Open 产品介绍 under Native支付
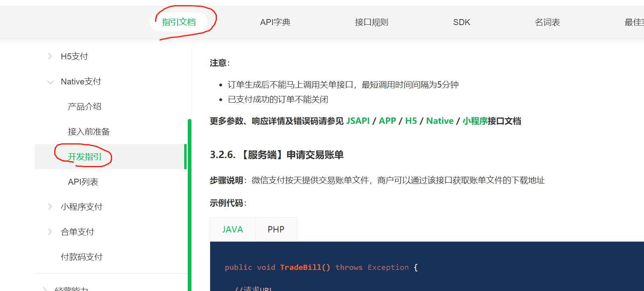The image size is (644, 291). pyautogui.click(x=85, y=106)
